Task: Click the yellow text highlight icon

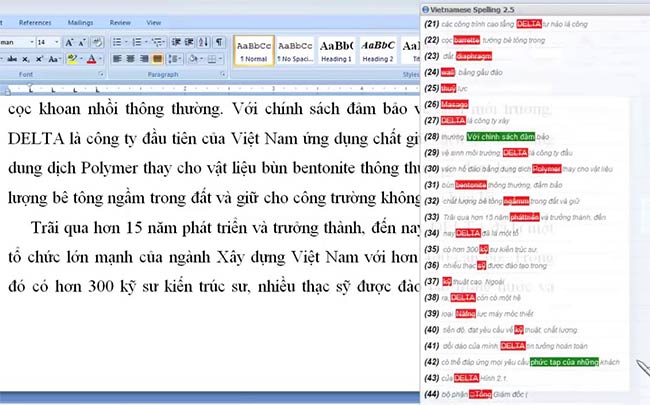Action: (x=72, y=59)
